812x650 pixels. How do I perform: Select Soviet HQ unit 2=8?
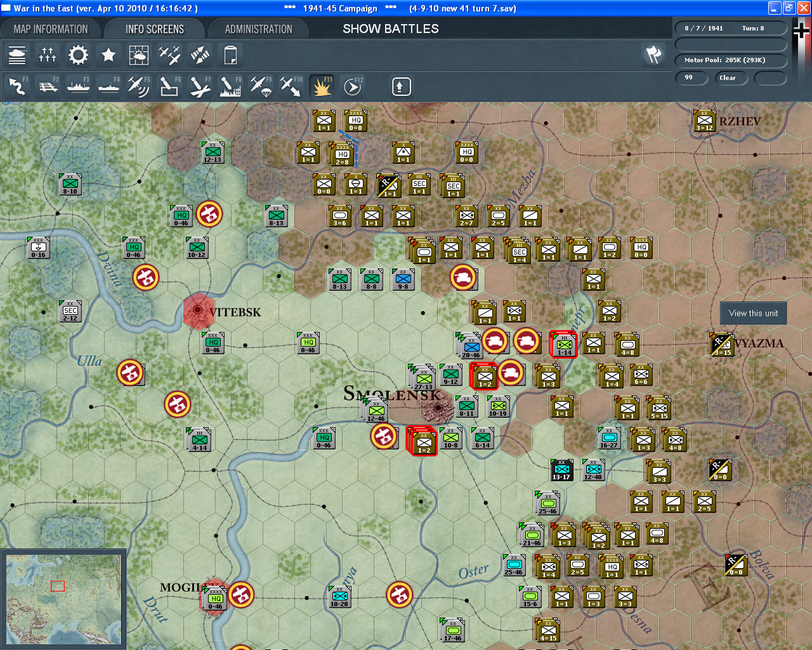coord(341,154)
